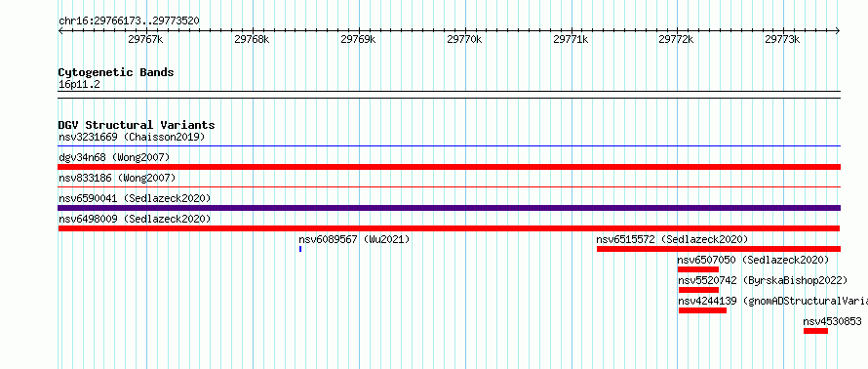Viewport: 868px width, 369px height.
Task: Open the nsv6515572 (Sedlazeck2020) label
Action: coord(672,239)
